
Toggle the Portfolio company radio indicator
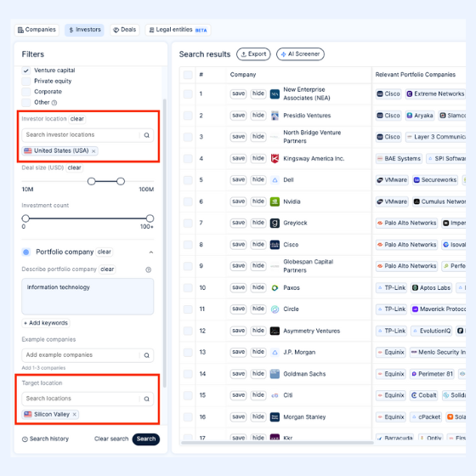tap(26, 252)
